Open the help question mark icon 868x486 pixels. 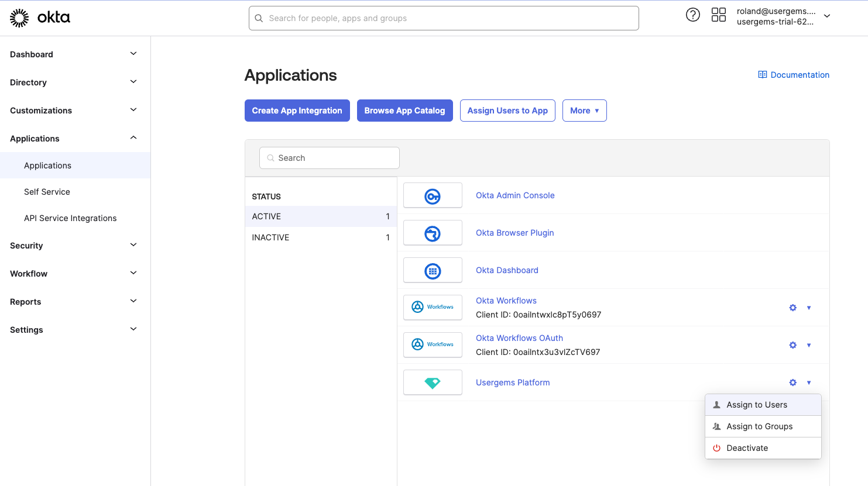click(x=693, y=15)
